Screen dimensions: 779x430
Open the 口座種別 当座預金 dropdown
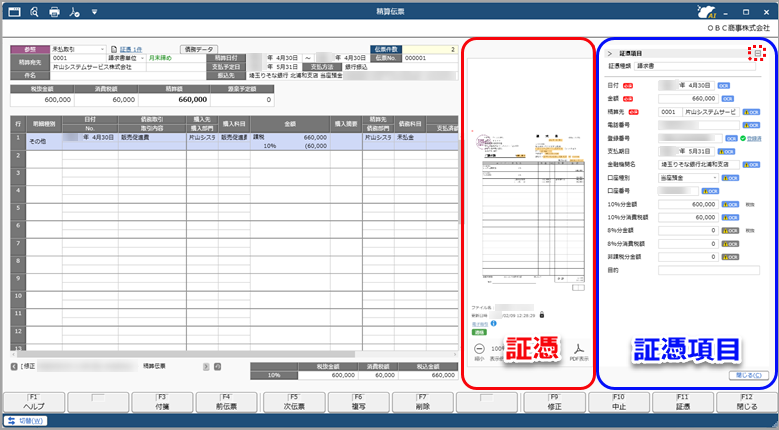tap(689, 178)
